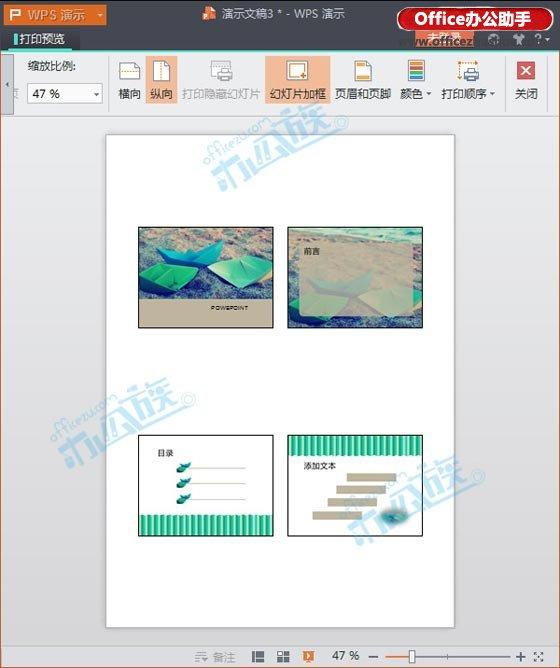The image size is (560, 668).
Task: Click the zoom slider handle
Action: 412,656
